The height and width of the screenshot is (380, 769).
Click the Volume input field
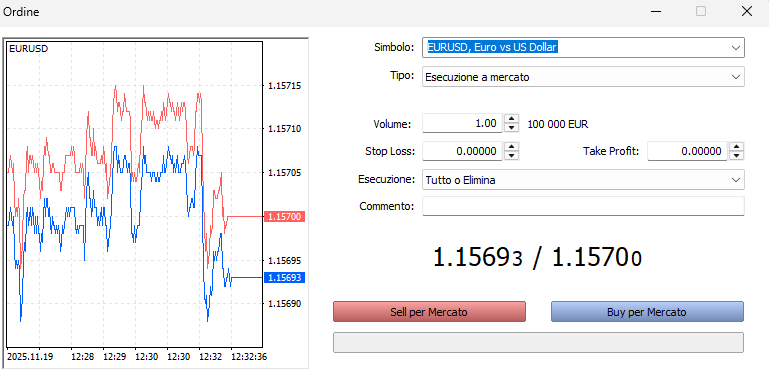(462, 124)
